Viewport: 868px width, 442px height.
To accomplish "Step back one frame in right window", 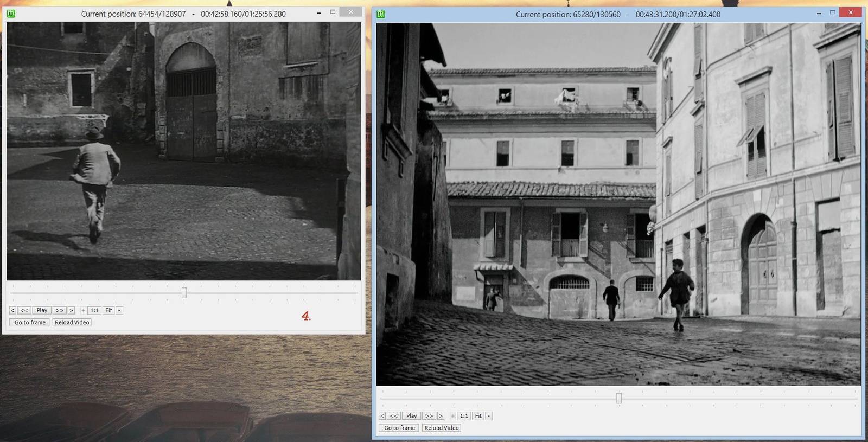I will (382, 416).
